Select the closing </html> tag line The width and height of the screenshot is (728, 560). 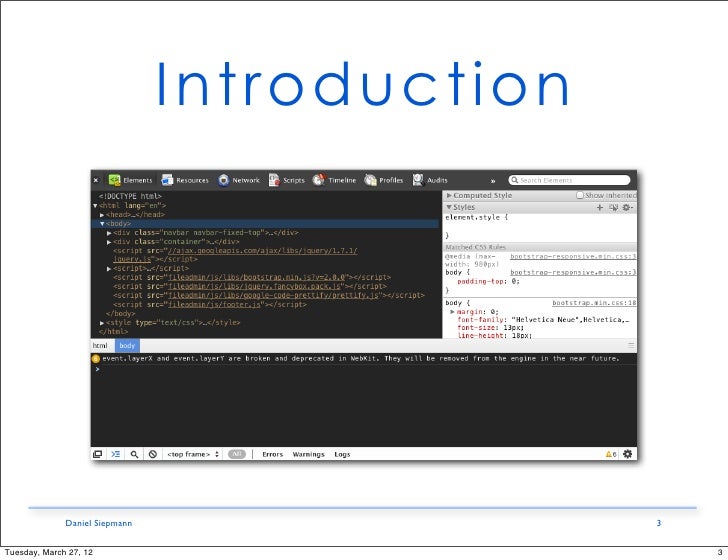pyautogui.click(x=113, y=332)
